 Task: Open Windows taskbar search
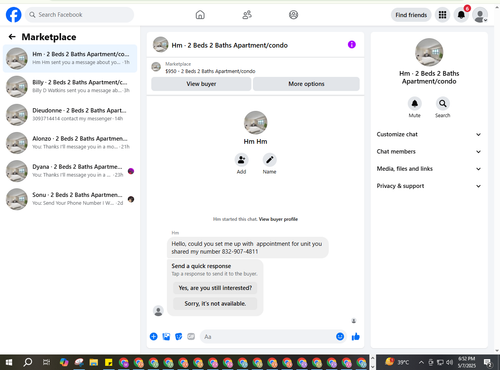pos(28,362)
